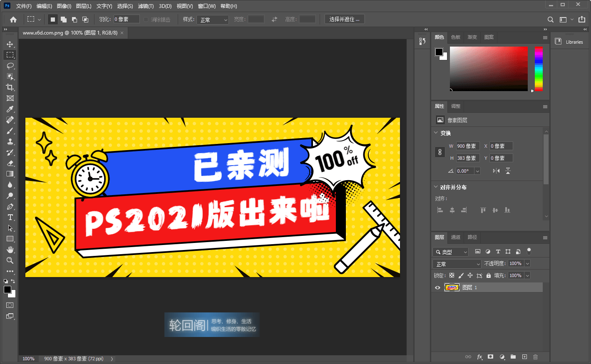Toggle lock position for the layer

[470, 275]
